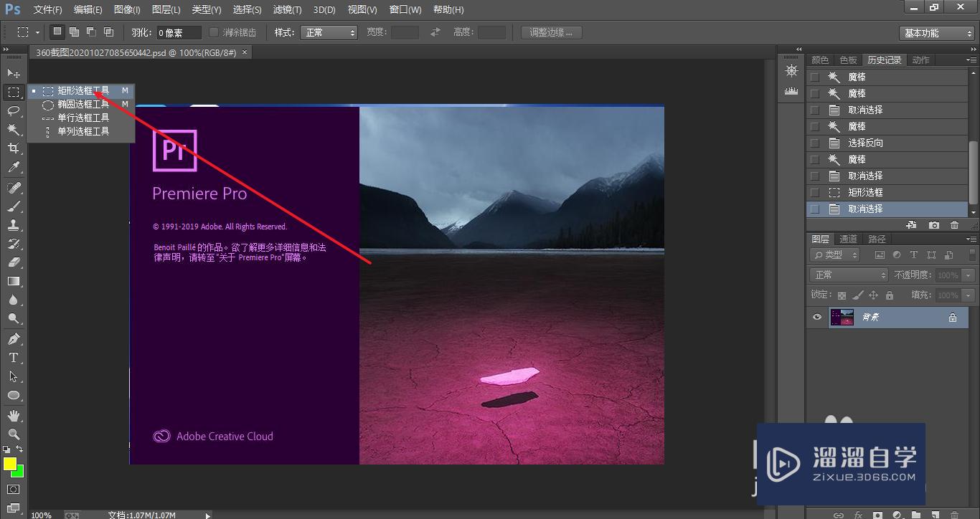Select the Dodge tool
Image resolution: width=980 pixels, height=519 pixels.
click(x=14, y=319)
